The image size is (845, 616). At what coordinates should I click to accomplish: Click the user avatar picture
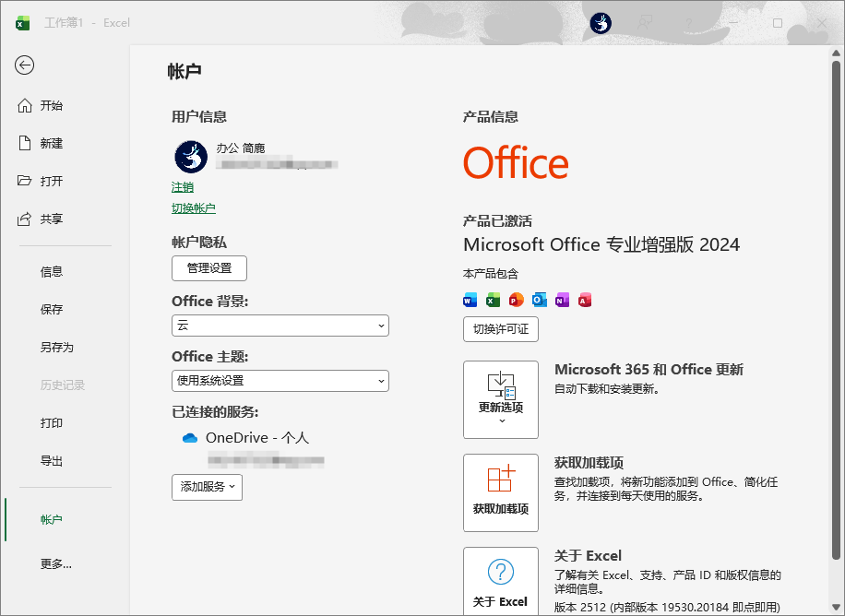(190, 157)
